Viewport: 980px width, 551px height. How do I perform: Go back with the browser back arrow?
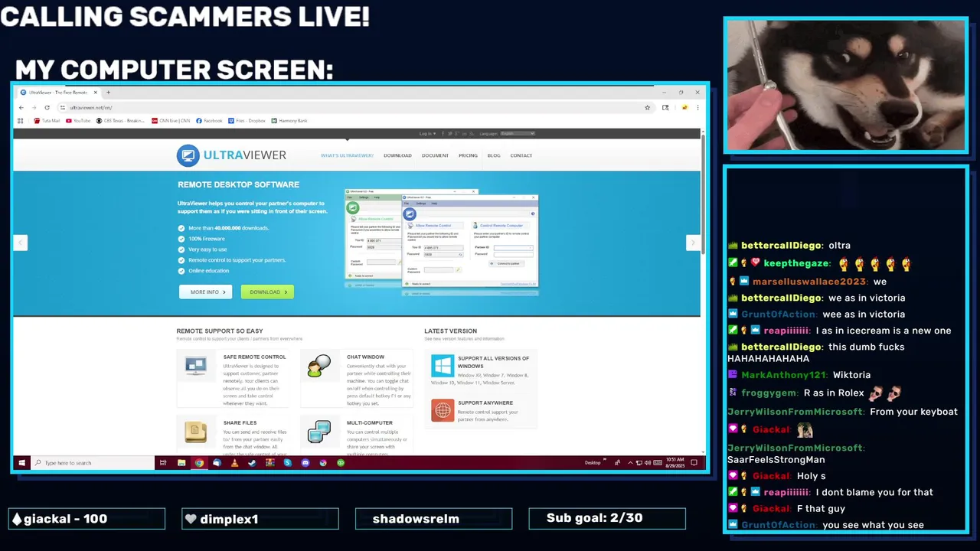tap(21, 108)
